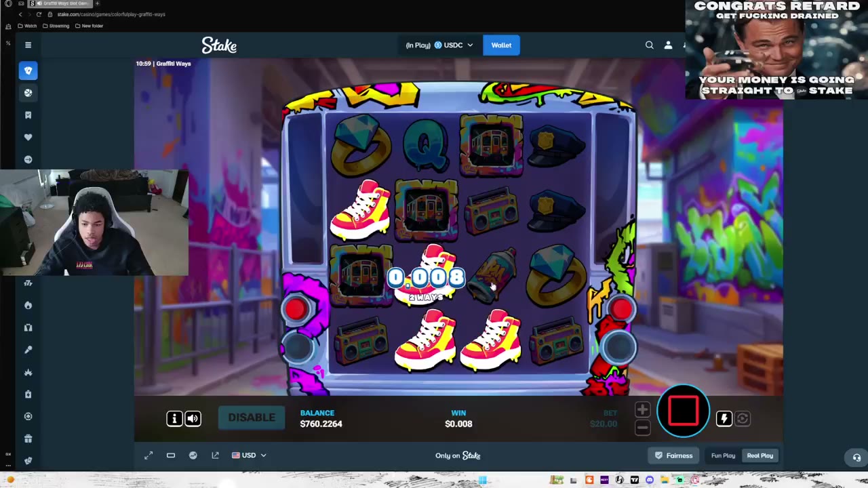Screen dimensions: 868x488
Task: Reload the current page
Action: (38, 14)
